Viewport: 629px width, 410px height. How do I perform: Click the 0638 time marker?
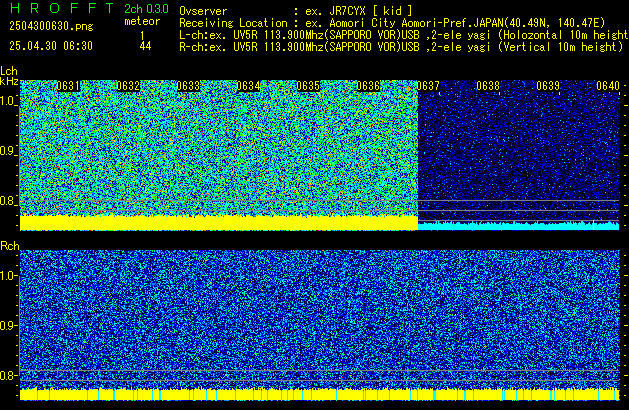tap(488, 86)
